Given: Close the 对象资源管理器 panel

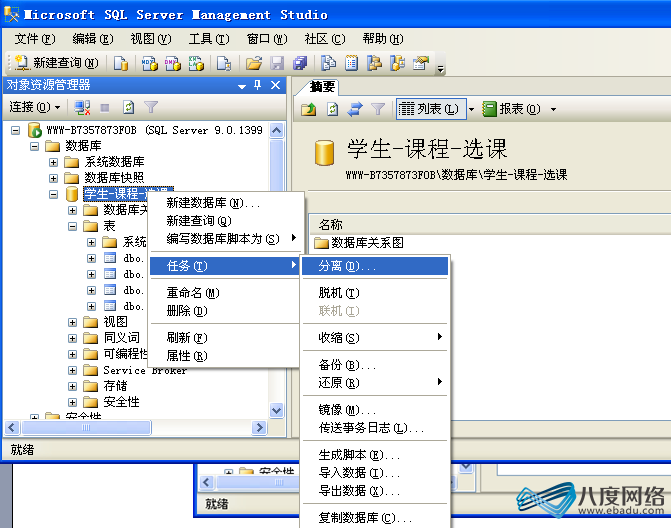Looking at the screenshot, I should click(x=275, y=85).
